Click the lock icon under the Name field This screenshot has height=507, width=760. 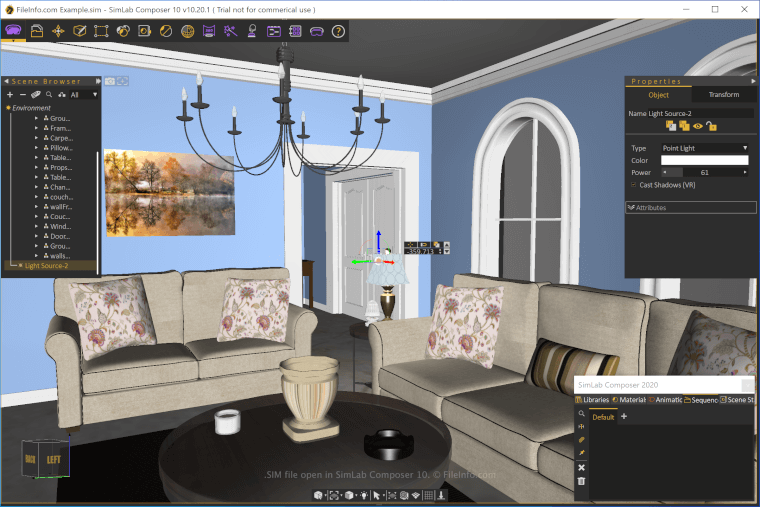[711, 126]
